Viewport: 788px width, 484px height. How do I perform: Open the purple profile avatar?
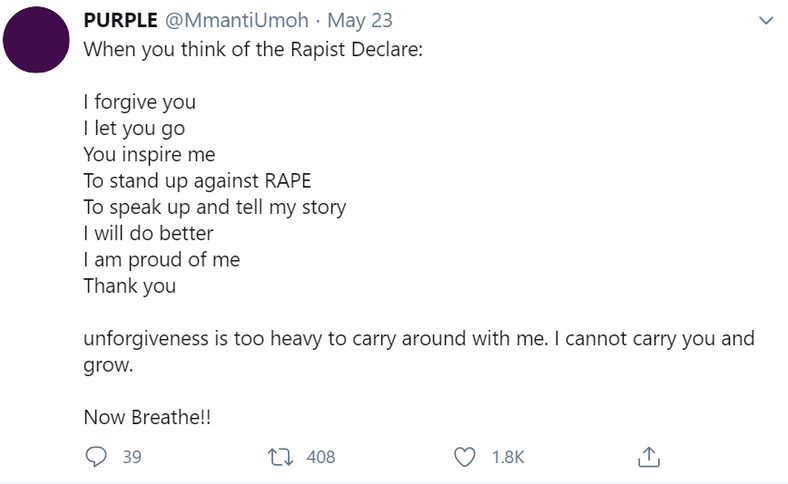(x=38, y=40)
